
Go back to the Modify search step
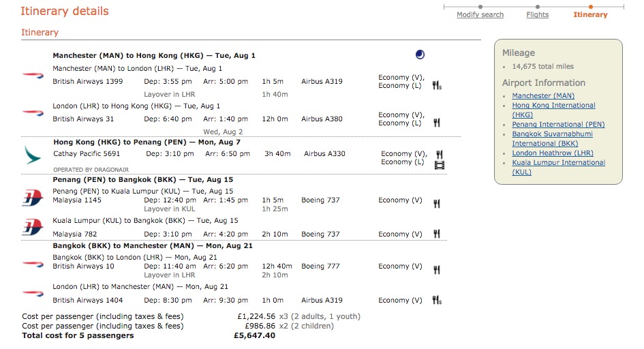(x=480, y=15)
